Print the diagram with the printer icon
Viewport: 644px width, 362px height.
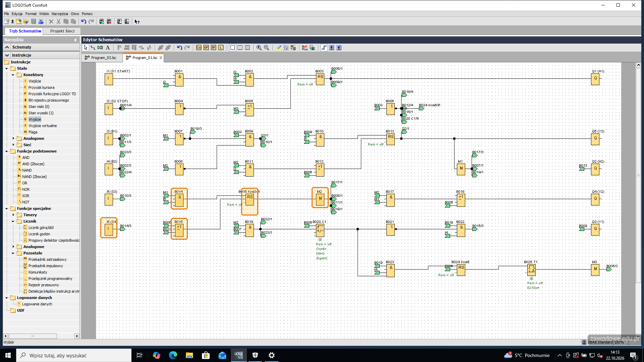pyautogui.click(x=41, y=21)
